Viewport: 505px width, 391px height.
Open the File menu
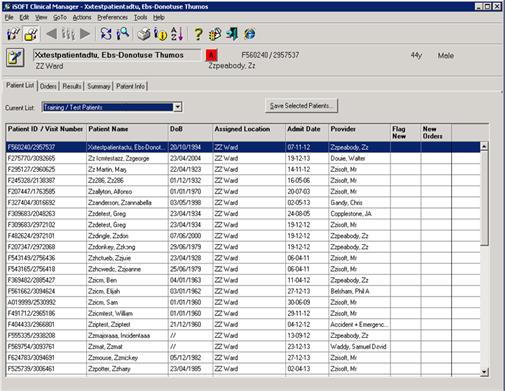pyautogui.click(x=9, y=17)
